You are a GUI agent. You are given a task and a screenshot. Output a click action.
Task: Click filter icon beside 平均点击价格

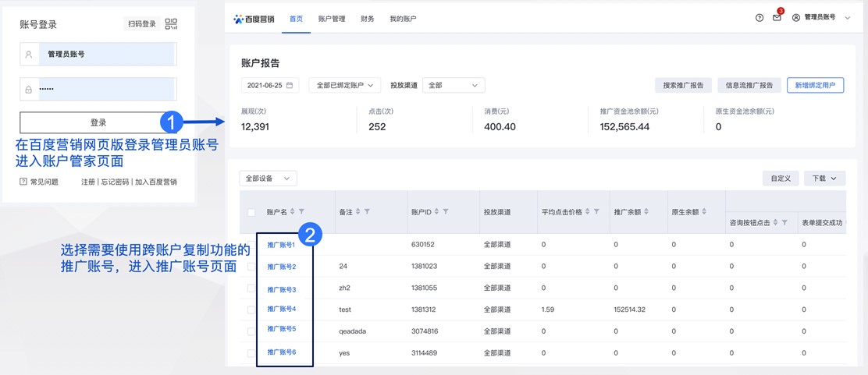click(596, 212)
